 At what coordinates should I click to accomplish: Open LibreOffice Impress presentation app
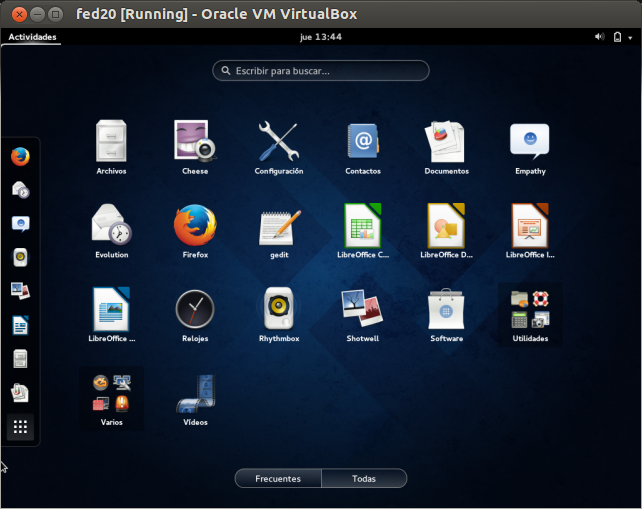(x=530, y=231)
